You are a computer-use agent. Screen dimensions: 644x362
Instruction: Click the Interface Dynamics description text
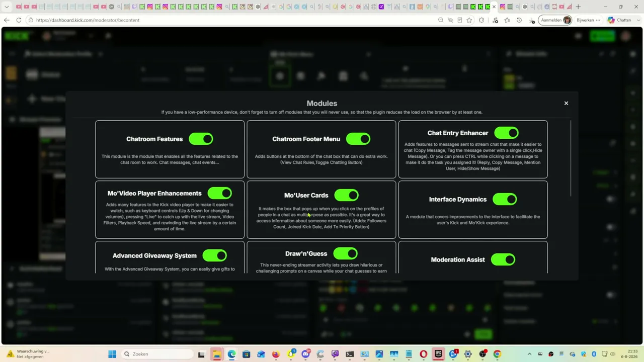point(473,220)
